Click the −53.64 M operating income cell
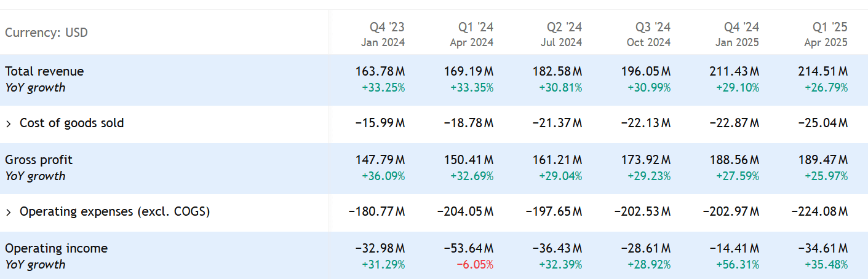This screenshot has width=868, height=279. (468, 248)
